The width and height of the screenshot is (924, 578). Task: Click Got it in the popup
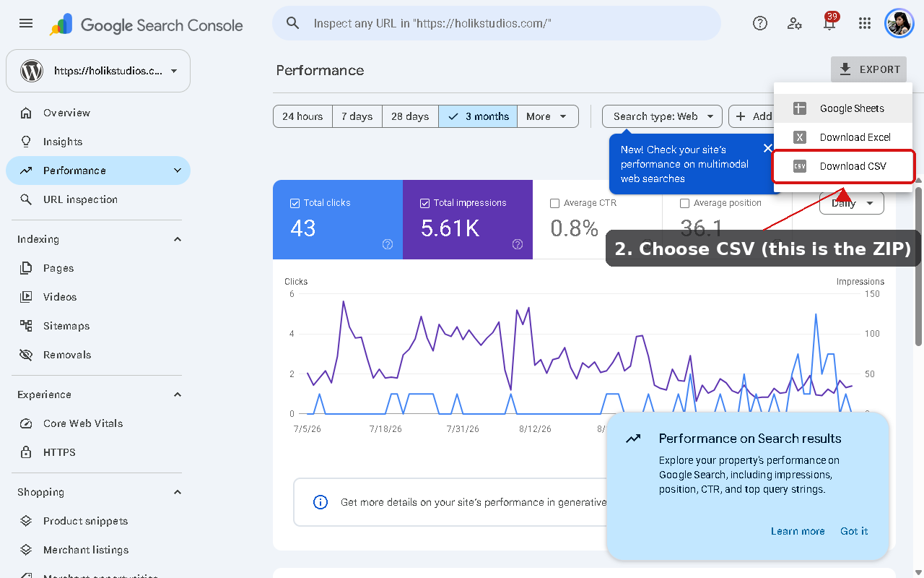tap(854, 531)
